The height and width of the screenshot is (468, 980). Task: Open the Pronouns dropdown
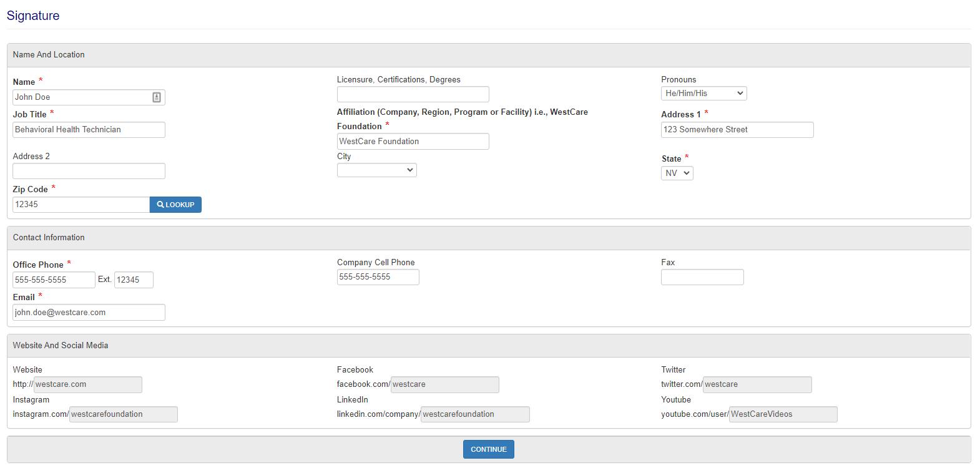coord(703,94)
